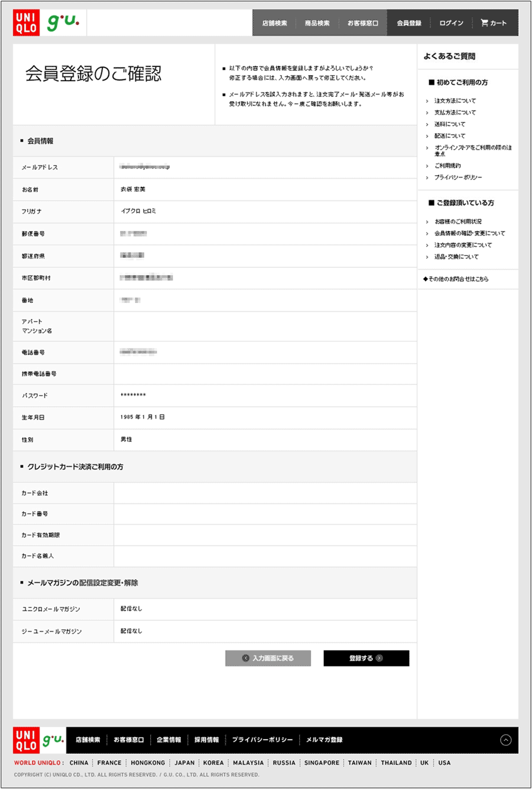
Task: Open the 配送について help link
Action: tap(450, 136)
